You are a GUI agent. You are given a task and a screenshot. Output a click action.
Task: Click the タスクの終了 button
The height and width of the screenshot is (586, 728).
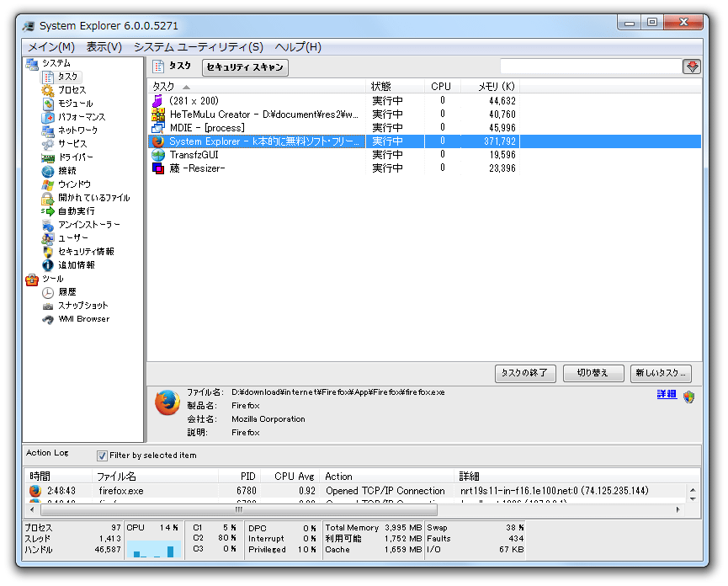(x=525, y=373)
